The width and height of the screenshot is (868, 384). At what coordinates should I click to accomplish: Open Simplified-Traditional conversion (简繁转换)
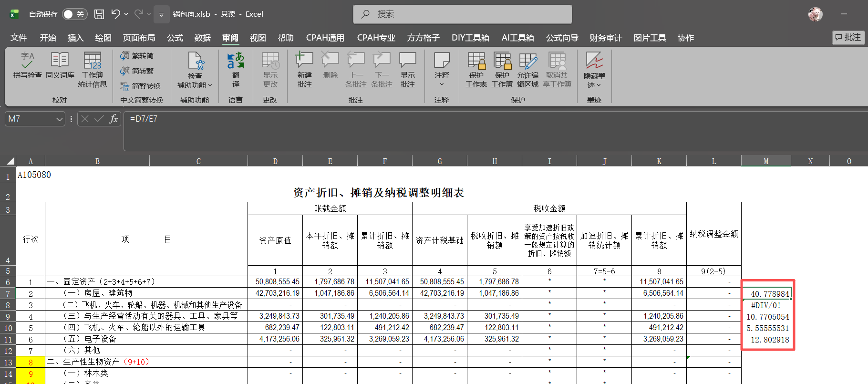(141, 86)
